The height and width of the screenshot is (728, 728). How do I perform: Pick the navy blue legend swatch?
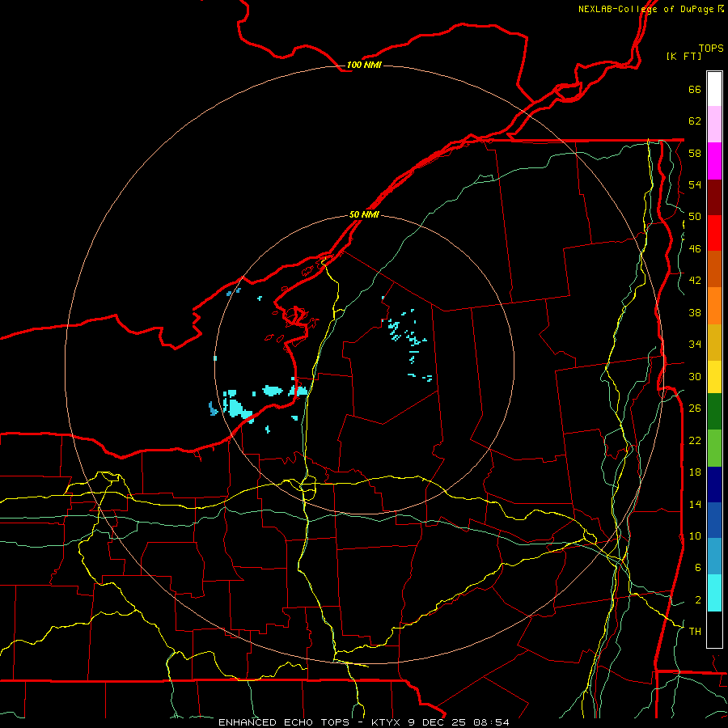714,485
